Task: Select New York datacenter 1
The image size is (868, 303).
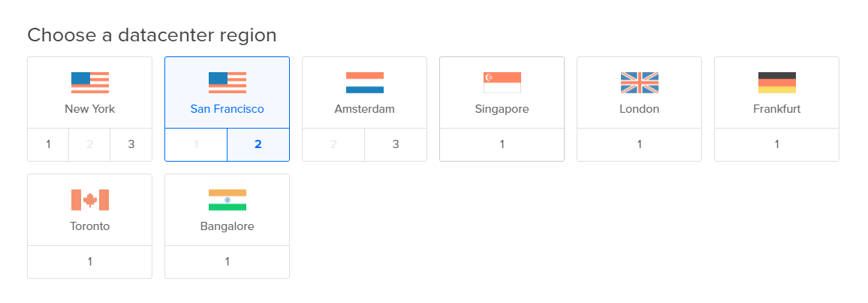Action: coord(48,144)
